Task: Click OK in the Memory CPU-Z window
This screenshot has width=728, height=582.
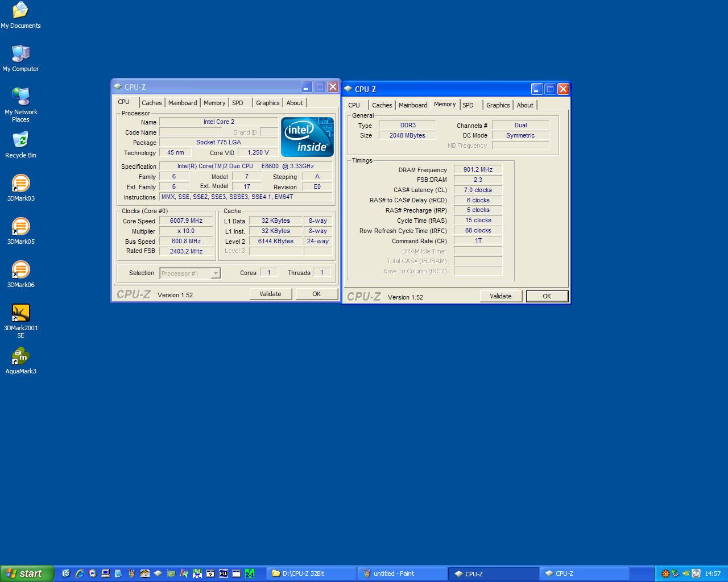Action: click(x=547, y=296)
